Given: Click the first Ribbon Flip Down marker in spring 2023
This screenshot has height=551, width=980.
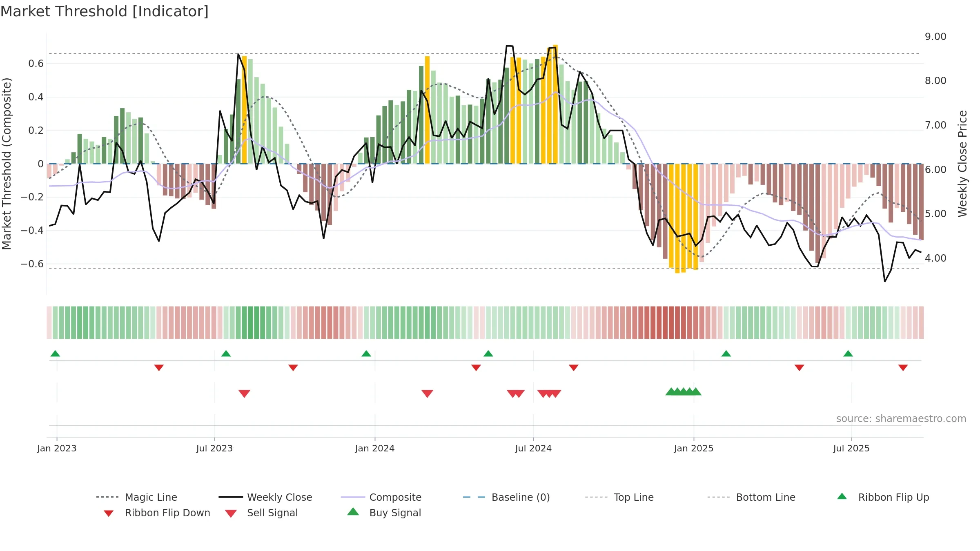Looking at the screenshot, I should [159, 368].
